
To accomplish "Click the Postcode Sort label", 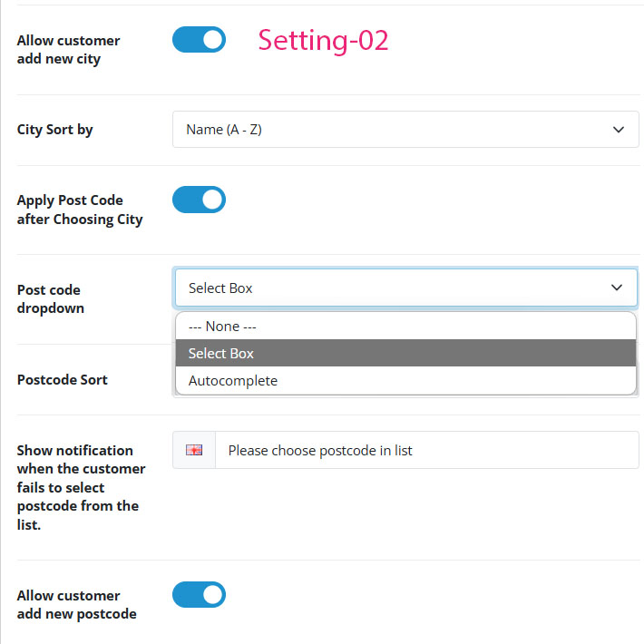I will tap(62, 380).
